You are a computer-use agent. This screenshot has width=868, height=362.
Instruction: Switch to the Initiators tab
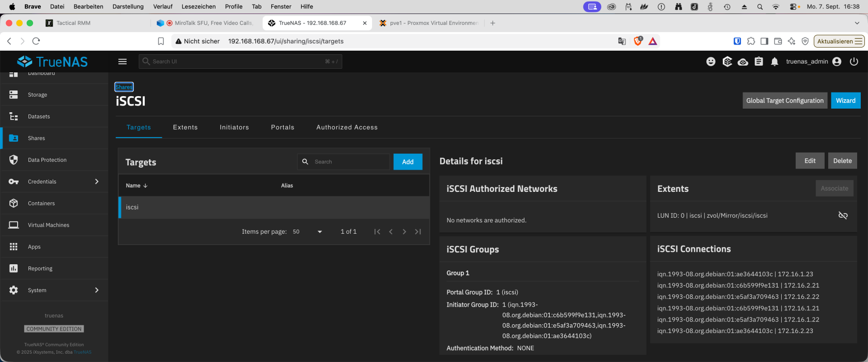coord(234,127)
